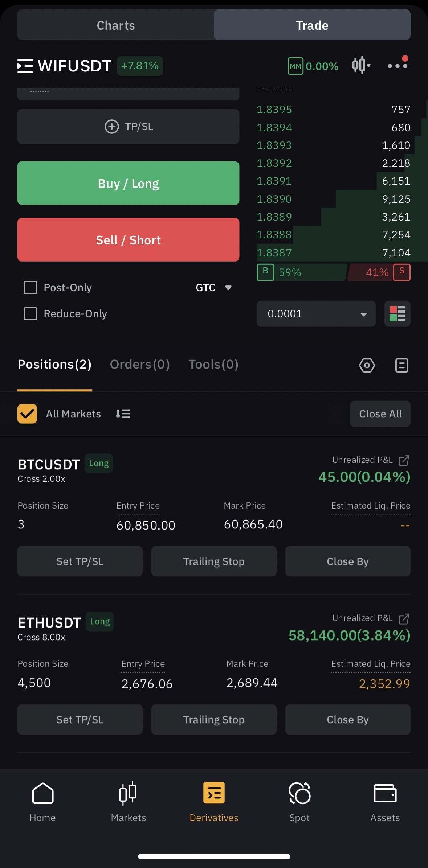
Task: Open the order history document icon
Action: pyautogui.click(x=401, y=365)
